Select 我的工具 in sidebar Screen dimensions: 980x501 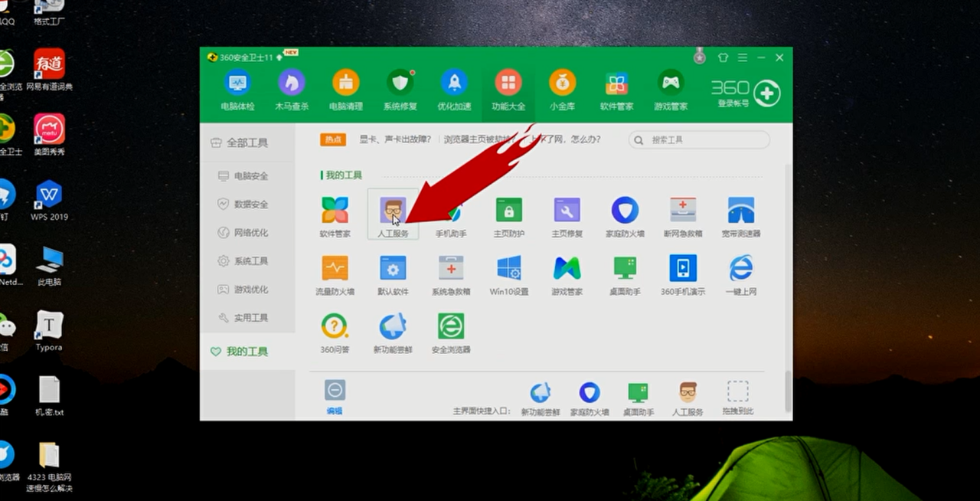pyautogui.click(x=247, y=352)
